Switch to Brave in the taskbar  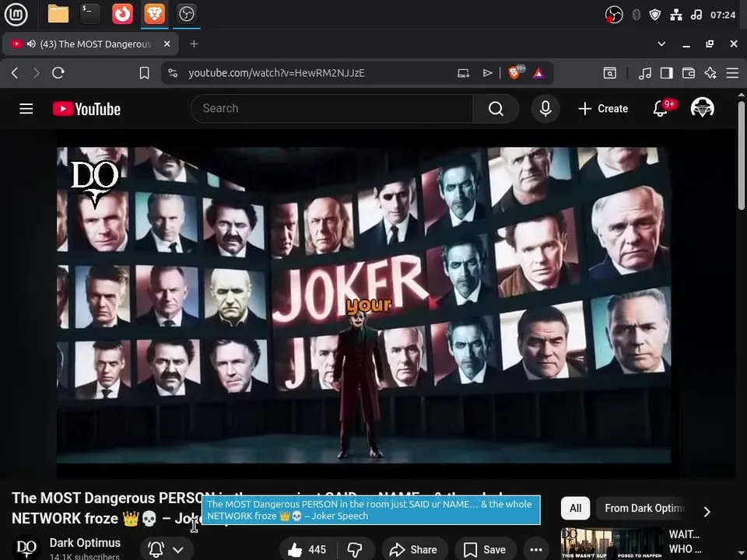(x=154, y=14)
